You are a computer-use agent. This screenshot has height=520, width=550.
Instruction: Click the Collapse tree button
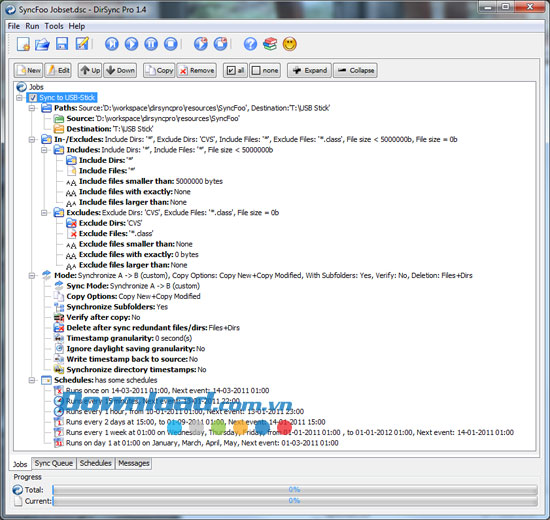(355, 71)
